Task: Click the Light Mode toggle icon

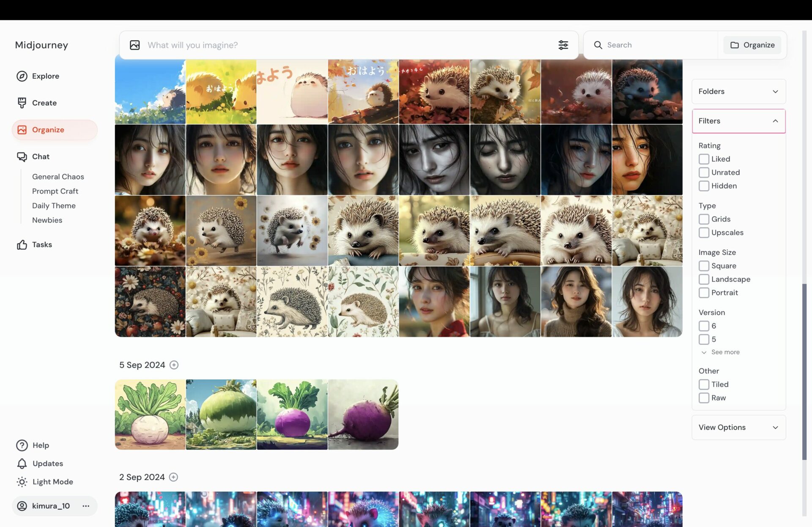Action: (x=21, y=481)
